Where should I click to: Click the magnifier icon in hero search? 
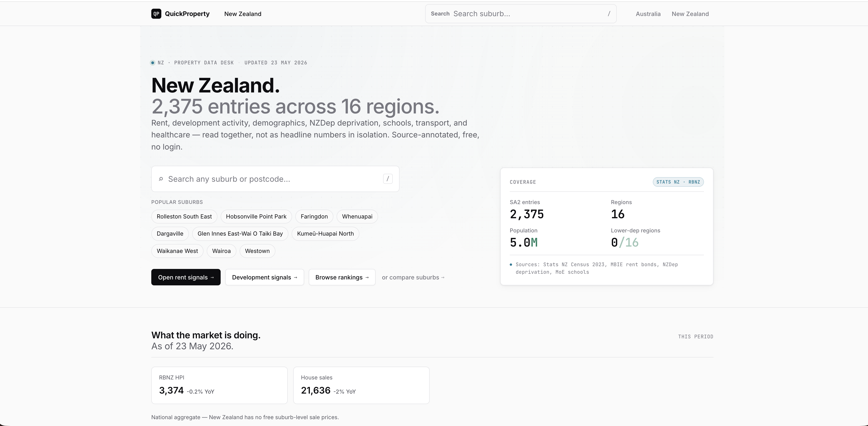161,179
